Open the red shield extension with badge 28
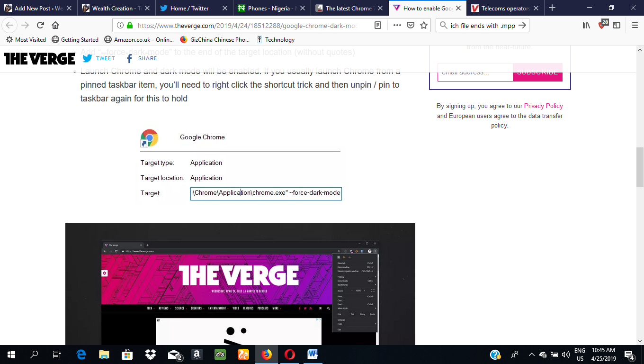The height and width of the screenshot is (364, 644). [x=602, y=25]
